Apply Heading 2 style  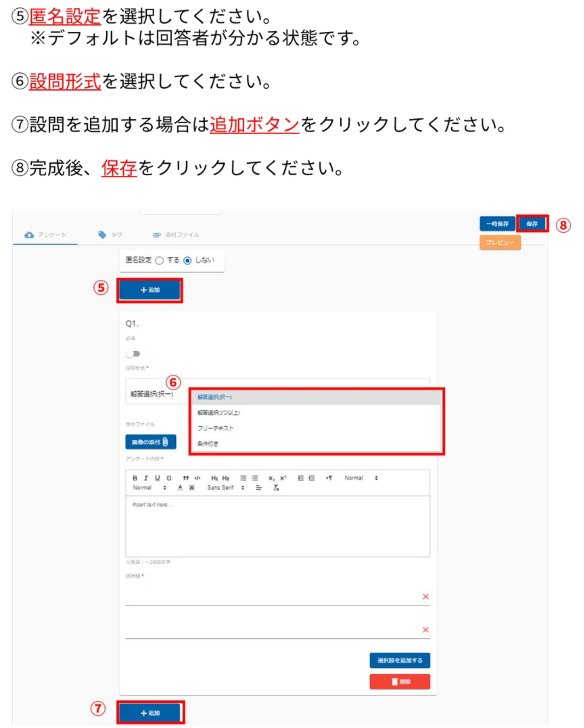225,478
